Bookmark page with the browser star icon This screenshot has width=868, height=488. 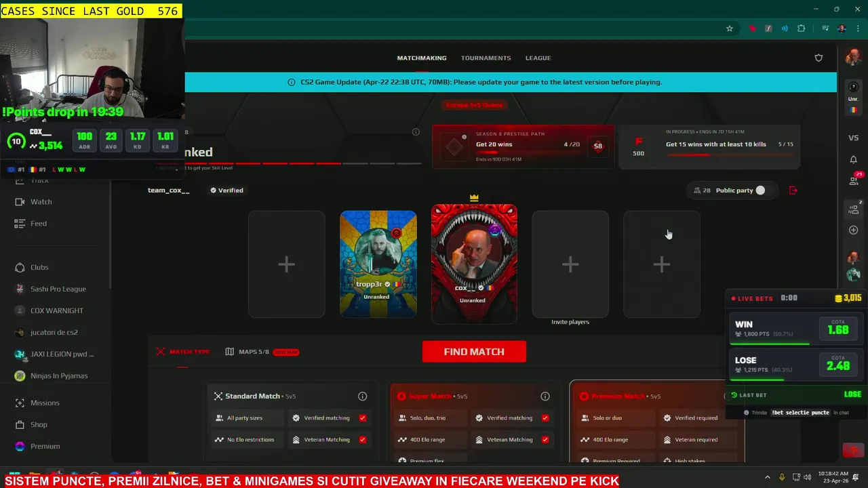click(x=730, y=28)
